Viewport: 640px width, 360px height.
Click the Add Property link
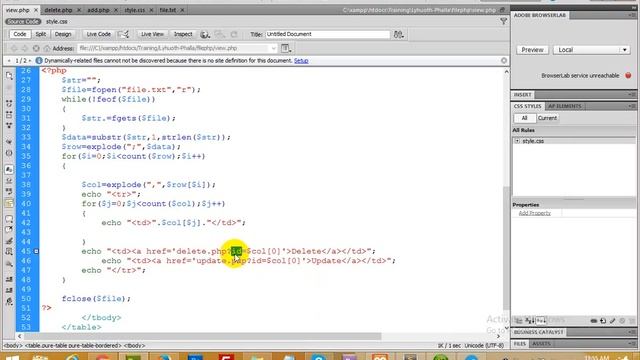coord(534,213)
